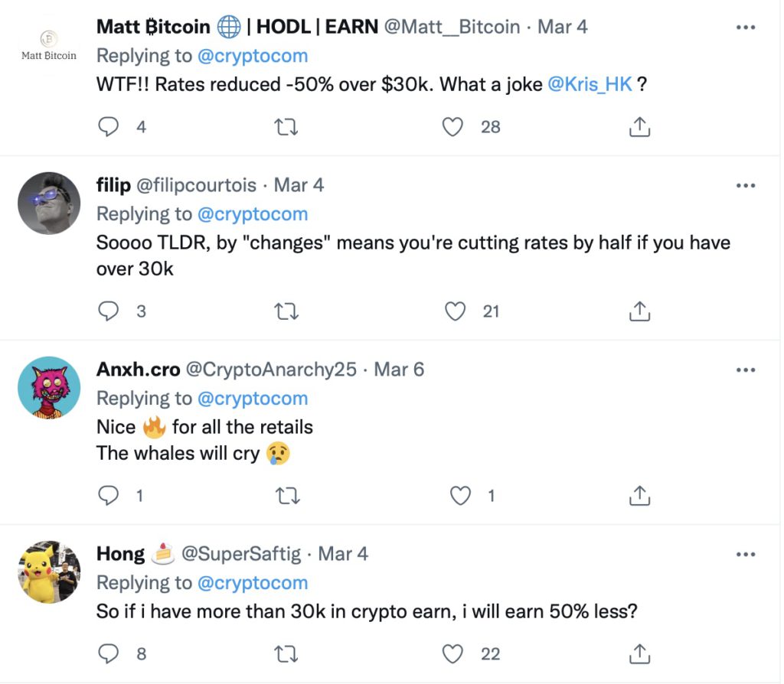Like Matt Bitcoin's tweet about rates
The height and width of the screenshot is (684, 784).
(x=453, y=126)
